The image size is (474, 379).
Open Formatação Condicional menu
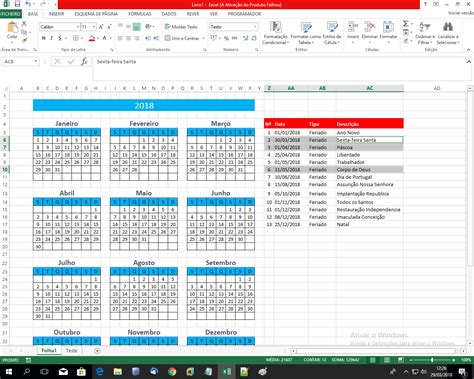(x=275, y=33)
